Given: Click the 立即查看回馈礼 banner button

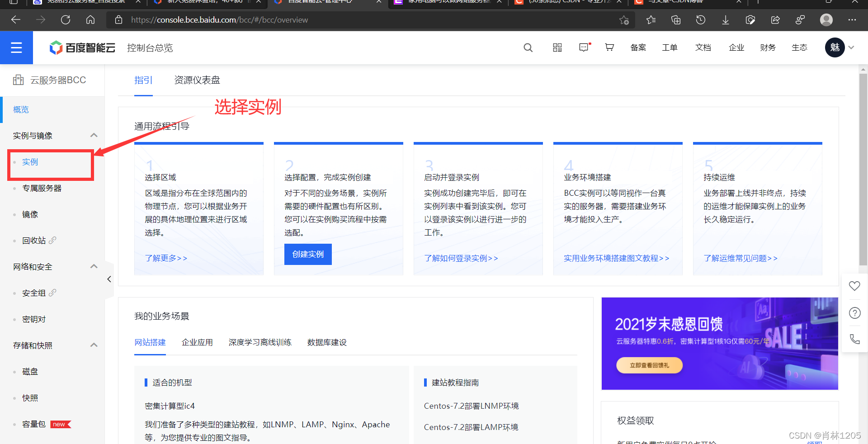Looking at the screenshot, I should (x=649, y=365).
